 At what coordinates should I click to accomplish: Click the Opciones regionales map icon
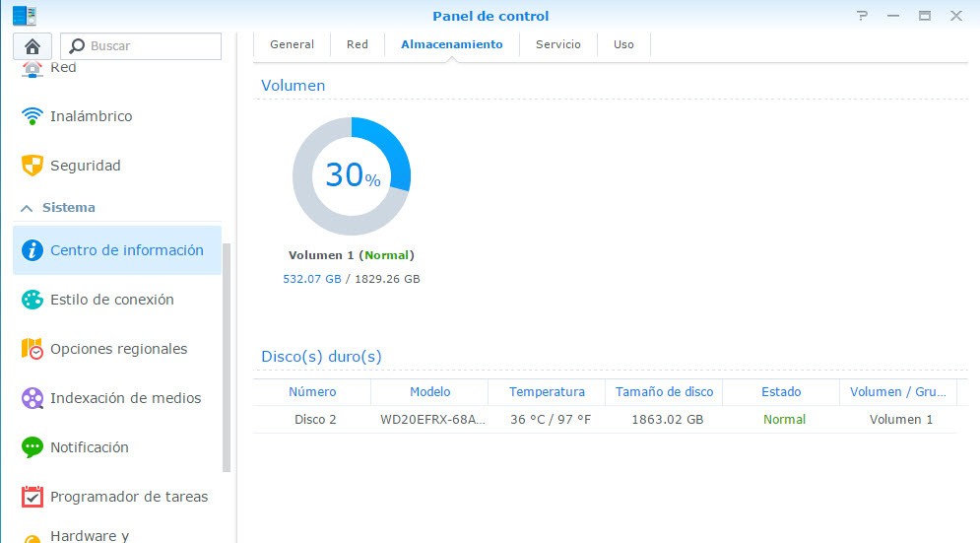coord(33,349)
